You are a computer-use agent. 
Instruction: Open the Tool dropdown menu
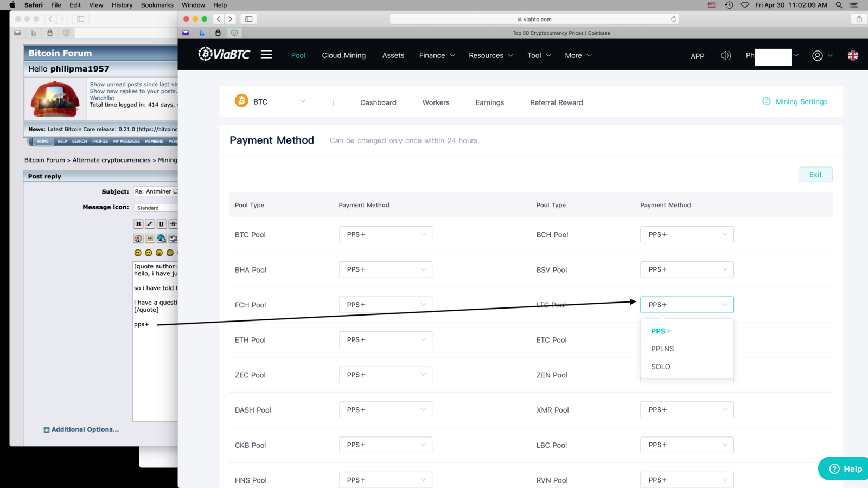(x=539, y=55)
